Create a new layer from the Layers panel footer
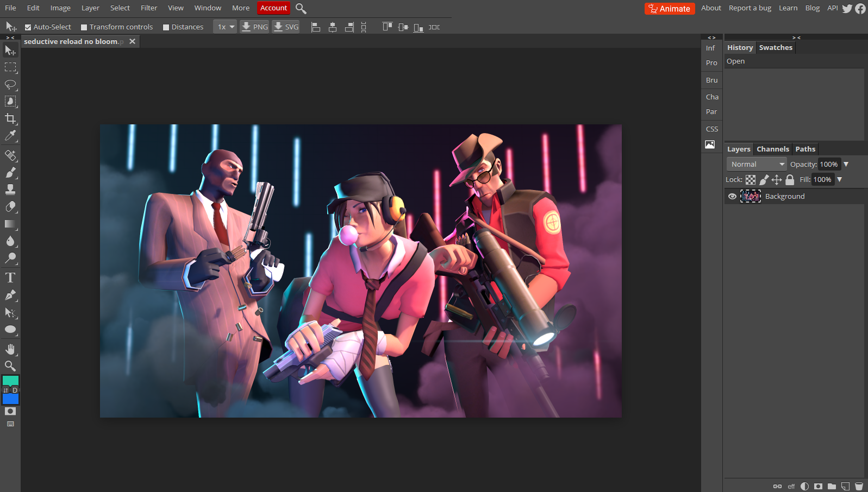This screenshot has width=868, height=492. 845,486
